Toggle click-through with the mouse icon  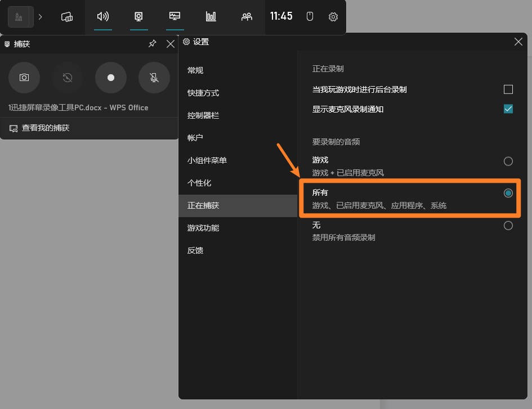click(310, 17)
